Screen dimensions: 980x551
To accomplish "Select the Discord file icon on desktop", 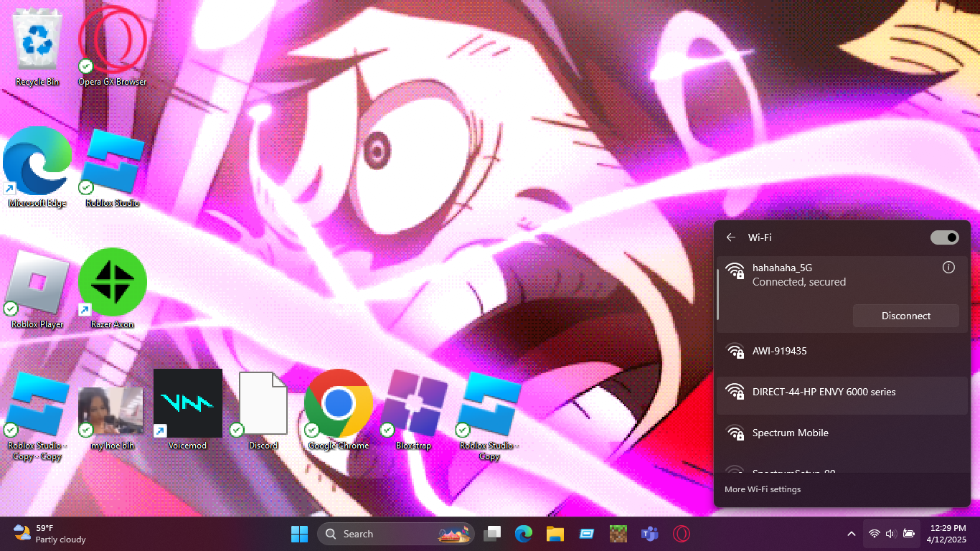I will 263,410.
